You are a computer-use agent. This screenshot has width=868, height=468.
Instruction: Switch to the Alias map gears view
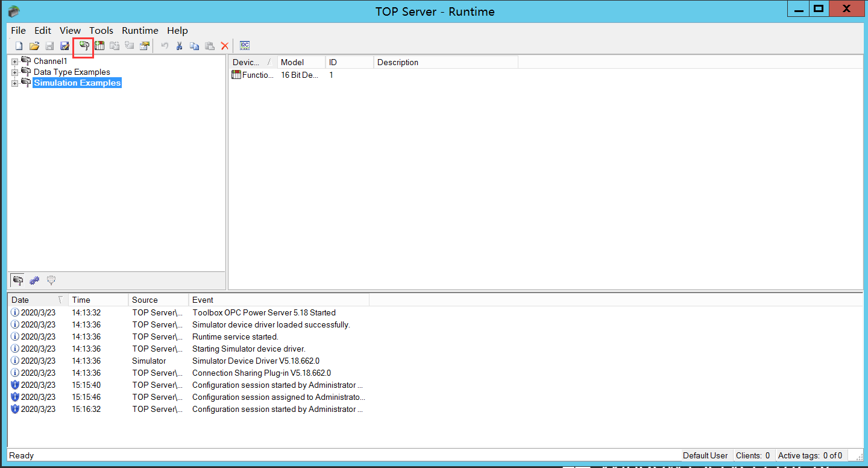(34, 280)
